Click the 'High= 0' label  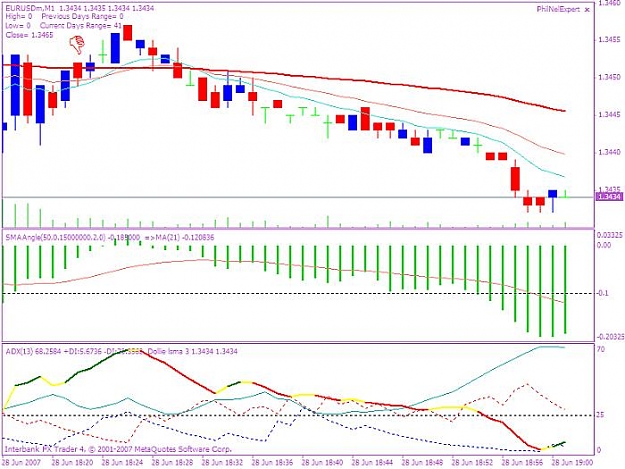coord(19,17)
